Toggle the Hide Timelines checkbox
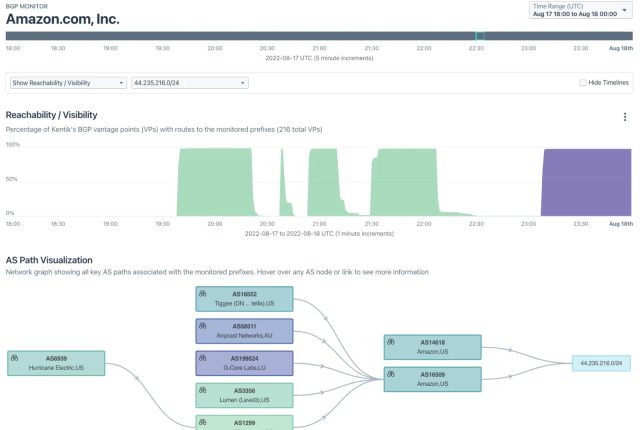The height and width of the screenshot is (430, 640). tap(583, 83)
